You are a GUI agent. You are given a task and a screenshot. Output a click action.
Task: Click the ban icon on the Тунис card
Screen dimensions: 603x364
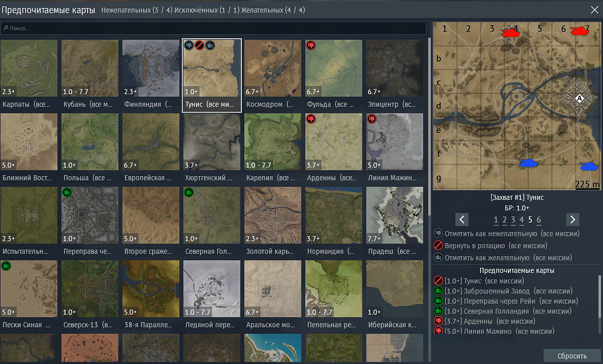click(199, 45)
